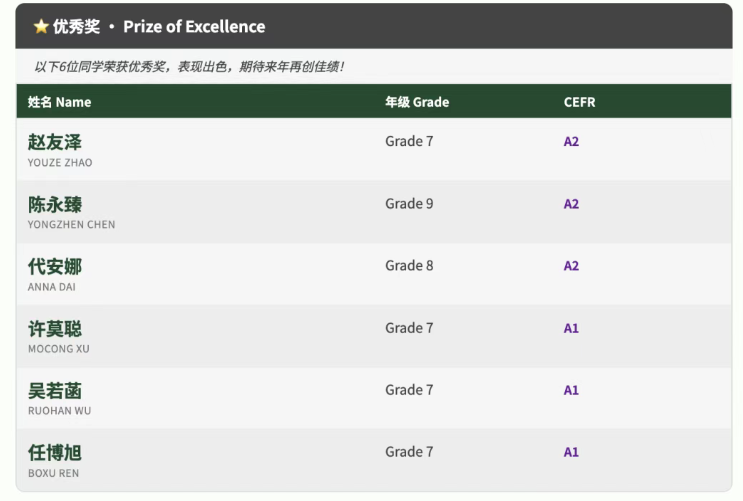
Task: Click the name 赵友泽
Action: 54,142
